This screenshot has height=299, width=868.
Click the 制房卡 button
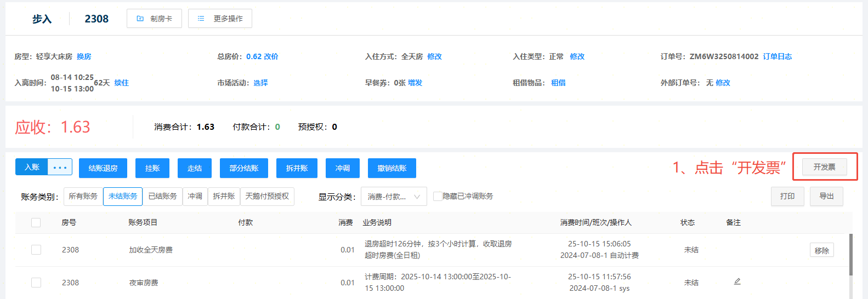tap(154, 19)
